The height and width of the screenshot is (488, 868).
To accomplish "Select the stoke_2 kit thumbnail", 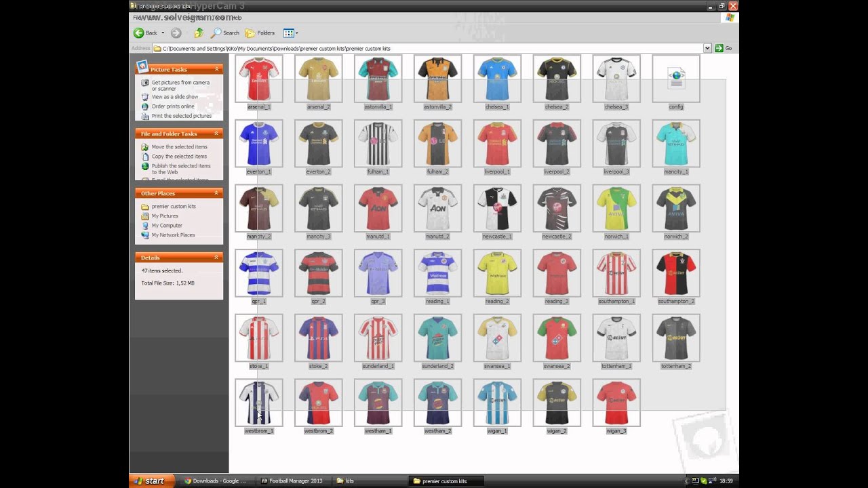I will click(x=319, y=338).
